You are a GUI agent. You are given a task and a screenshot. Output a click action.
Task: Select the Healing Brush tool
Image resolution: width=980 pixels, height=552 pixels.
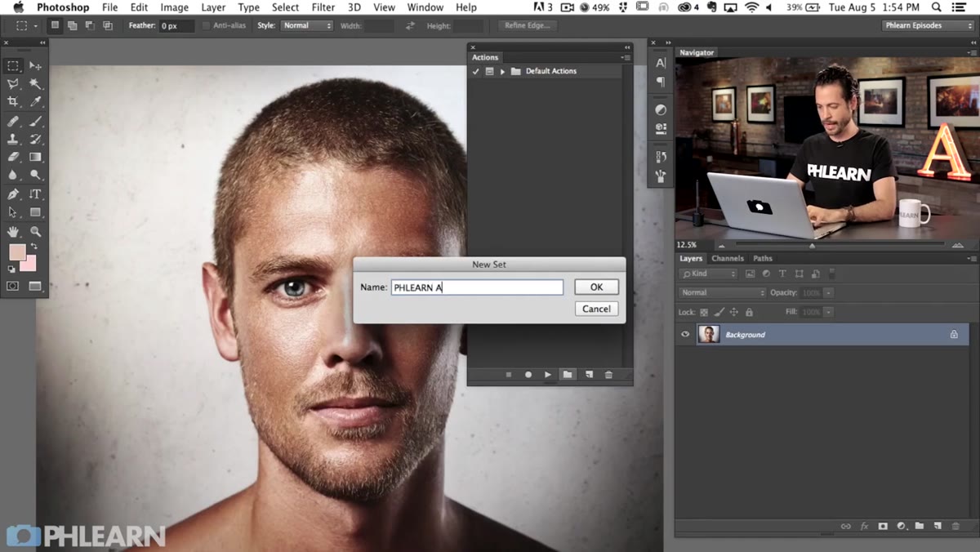point(13,122)
